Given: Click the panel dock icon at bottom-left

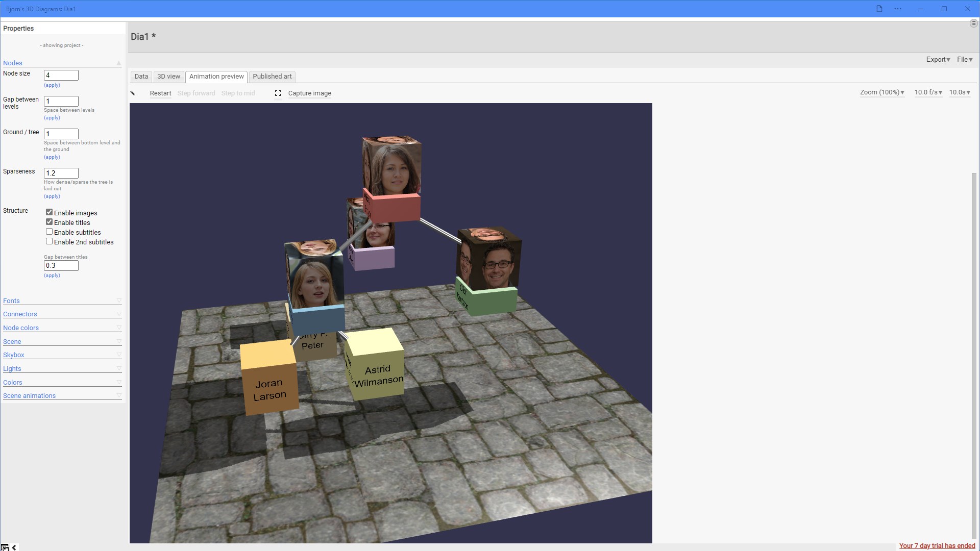Looking at the screenshot, I should tap(5, 547).
